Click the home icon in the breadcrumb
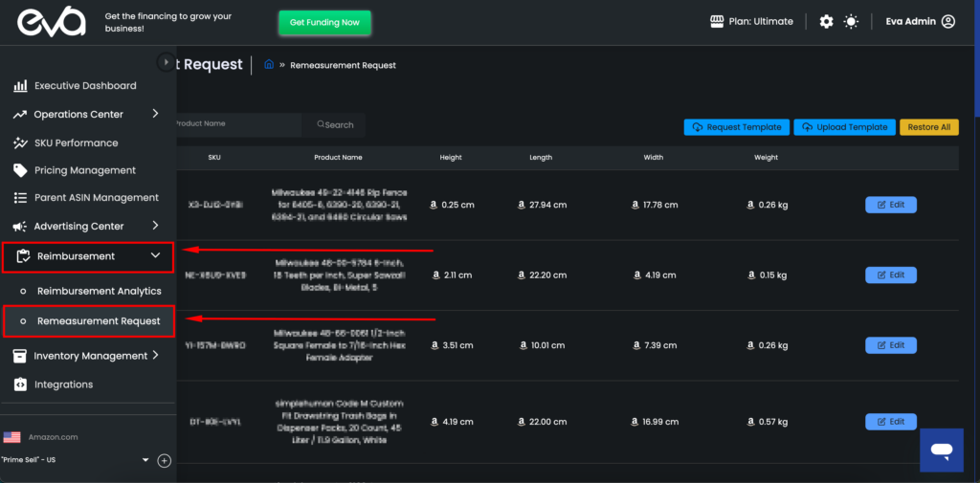The image size is (980, 483). (269, 65)
